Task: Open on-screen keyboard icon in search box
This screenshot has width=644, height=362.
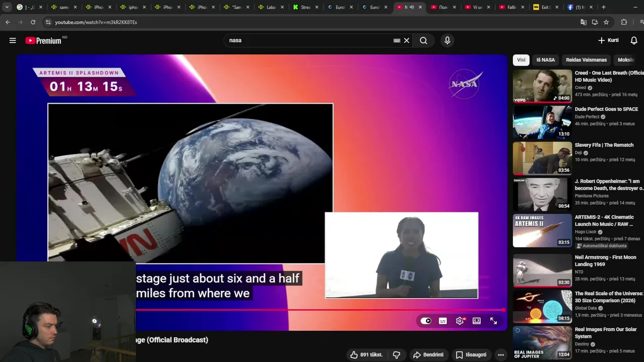Action: pyautogui.click(x=397, y=40)
